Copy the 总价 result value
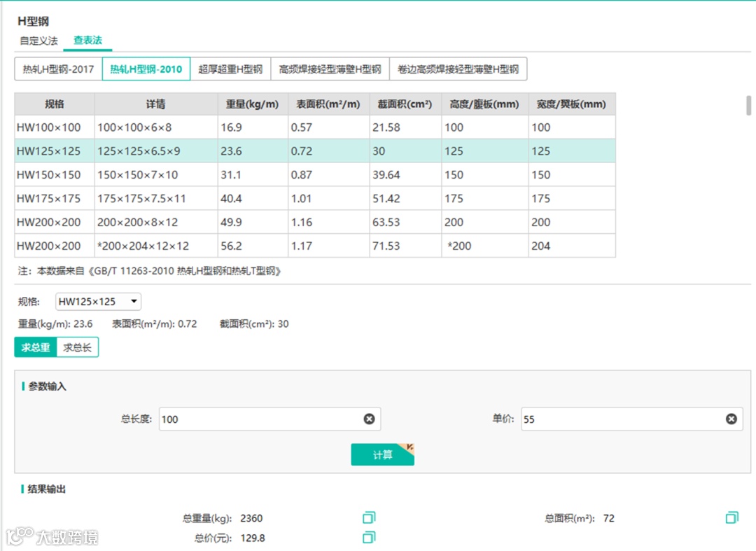 coord(369,538)
